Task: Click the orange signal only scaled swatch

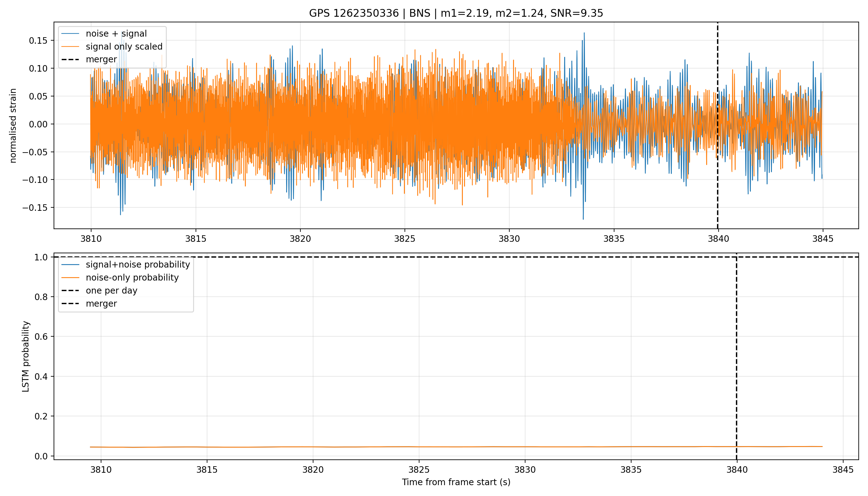Action: click(70, 47)
